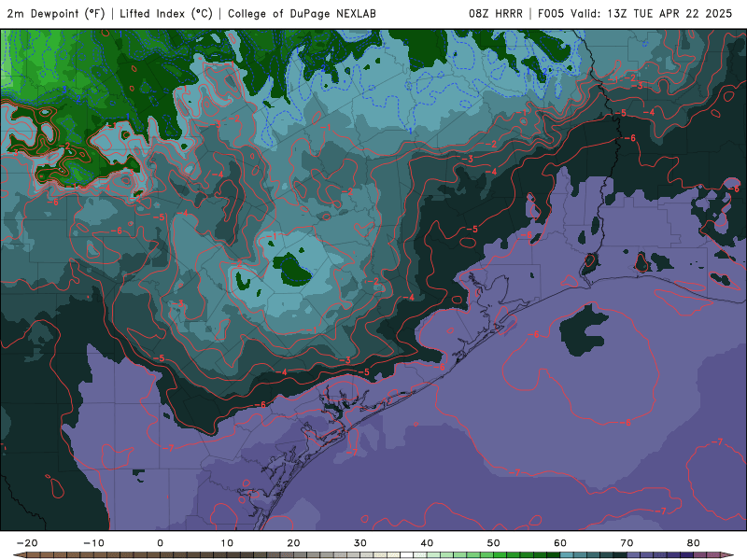
Task: Click the "2m Dewpoint (°F)" title text
Action: click(56, 14)
